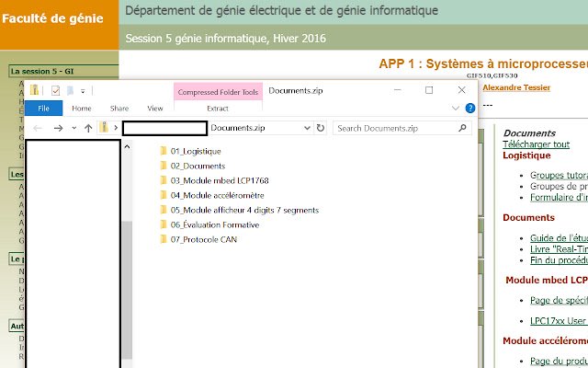Open the Extract ribbon tab
The height and width of the screenshot is (368, 588).
[218, 109]
